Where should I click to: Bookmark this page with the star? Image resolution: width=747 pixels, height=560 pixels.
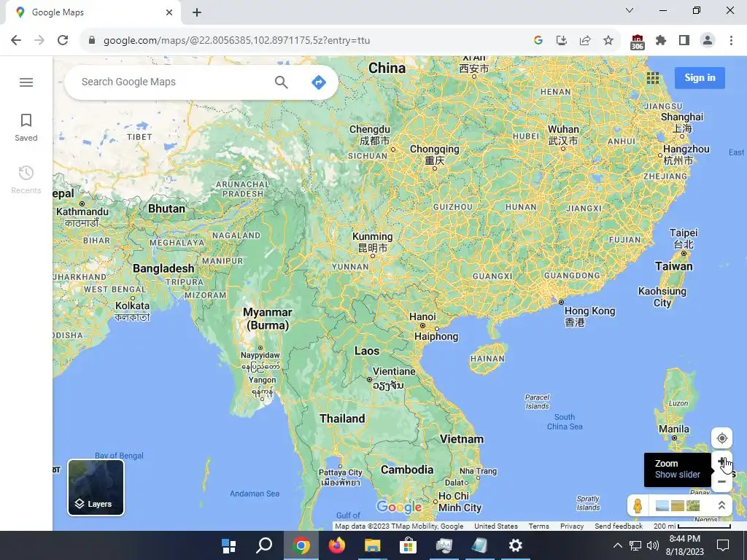608,40
